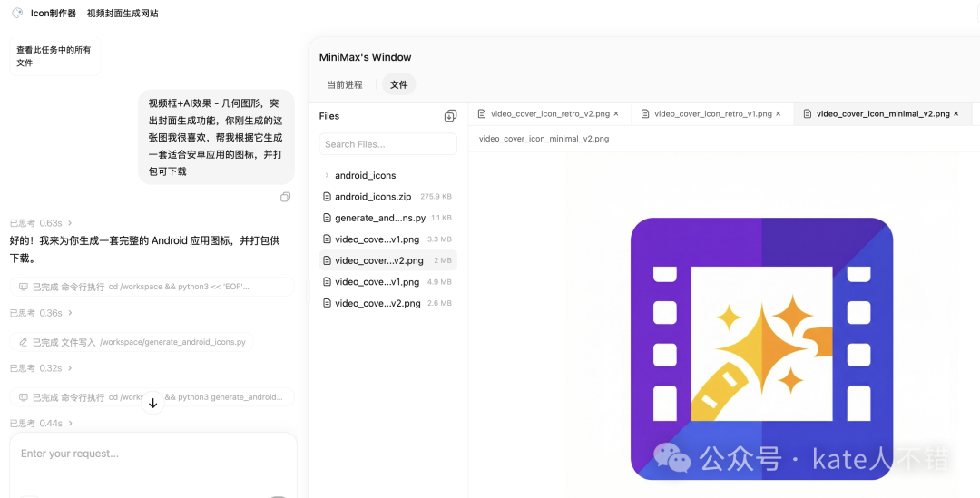Open the 文件写入 generate_android_icons.py step
Viewport: 980px width, 498px height.
(132, 342)
